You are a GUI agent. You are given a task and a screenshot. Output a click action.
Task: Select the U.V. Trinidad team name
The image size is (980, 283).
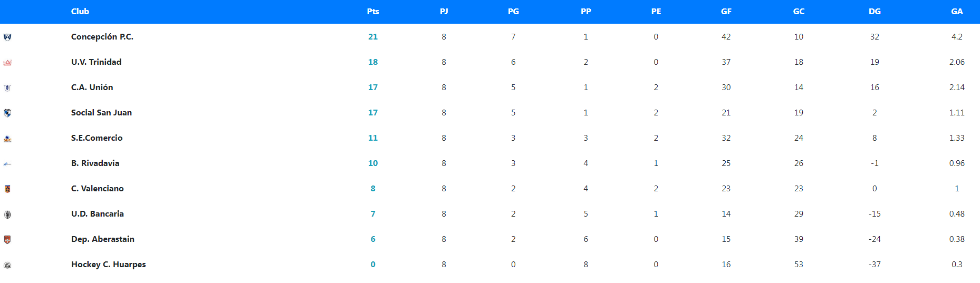click(97, 62)
